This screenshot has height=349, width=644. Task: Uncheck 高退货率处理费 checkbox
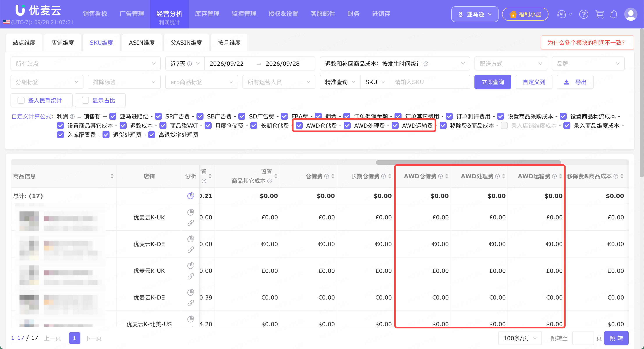(152, 135)
